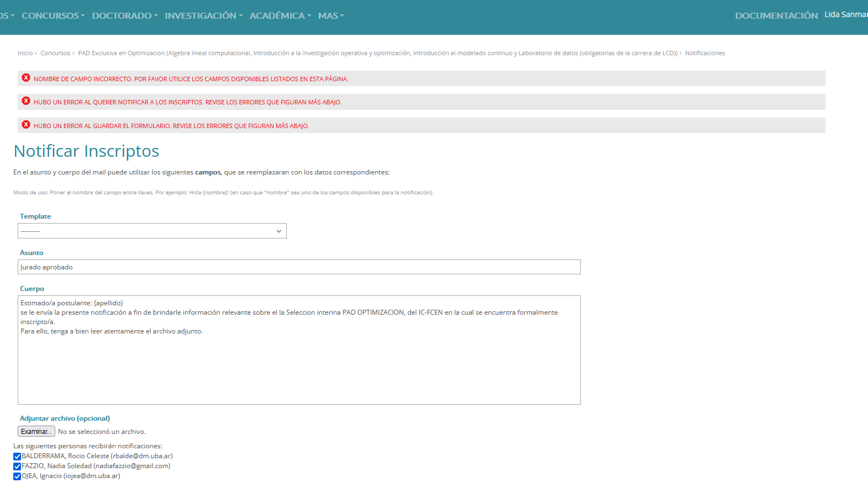
Task: Click error icon for guardar formulario error
Action: point(26,125)
